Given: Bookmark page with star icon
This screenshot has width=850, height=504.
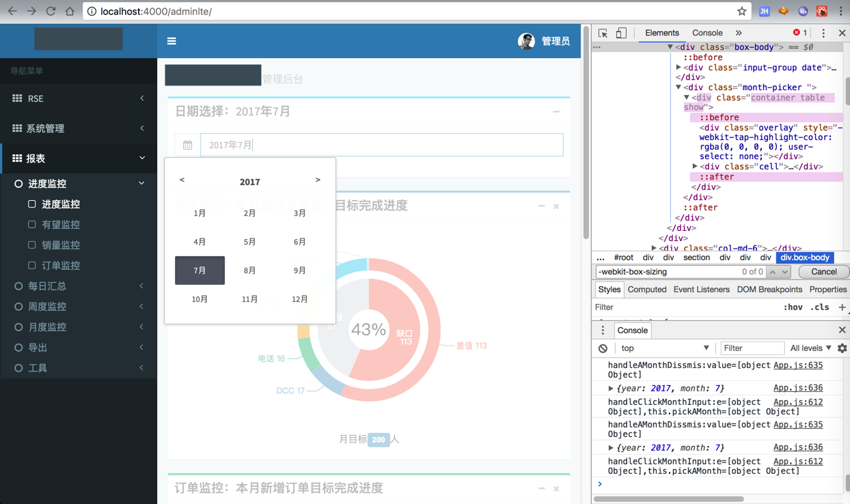Looking at the screenshot, I should 741,11.
